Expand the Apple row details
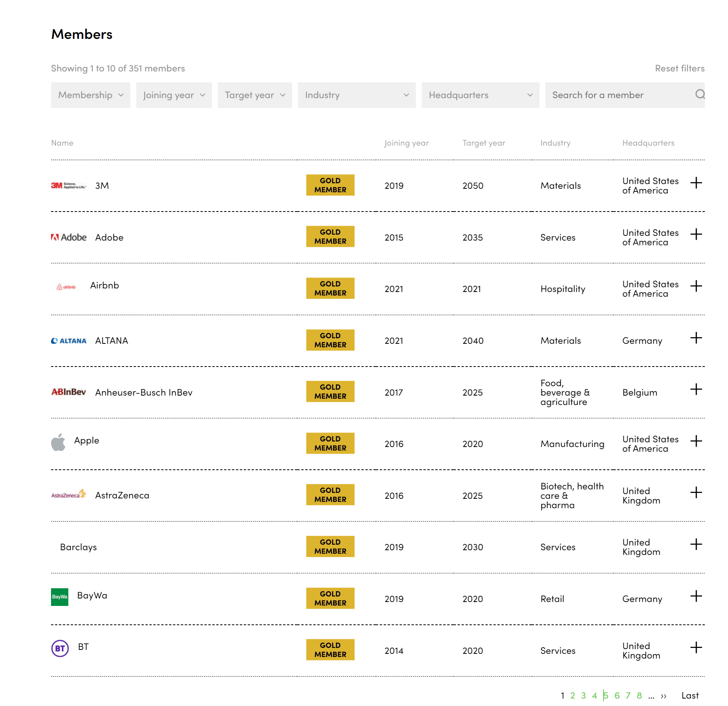 696,441
